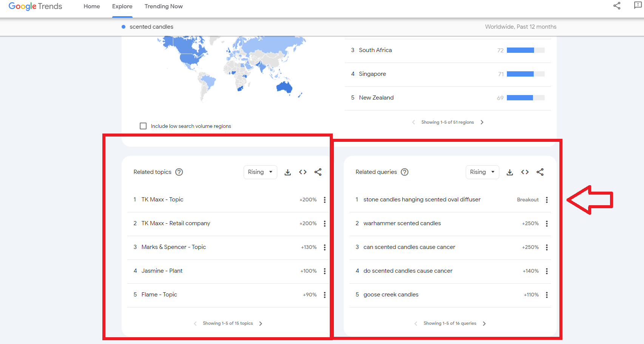Viewport: 644px width, 344px height.
Task: Open more options for goose creek candles
Action: (547, 295)
